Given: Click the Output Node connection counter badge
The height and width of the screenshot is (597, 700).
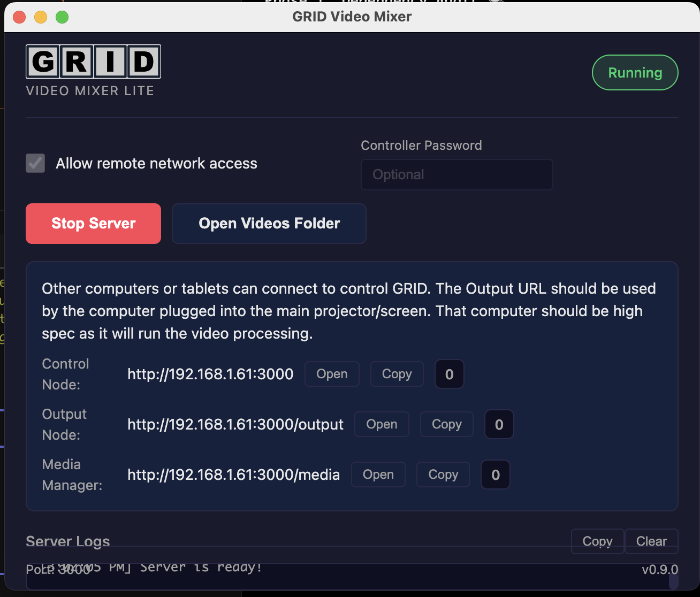Looking at the screenshot, I should (498, 424).
